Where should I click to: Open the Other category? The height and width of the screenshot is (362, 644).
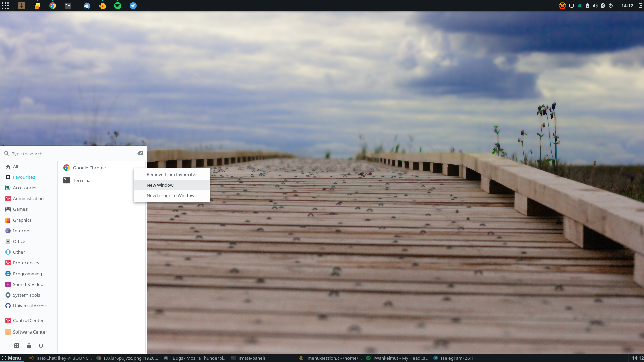(x=29, y=252)
